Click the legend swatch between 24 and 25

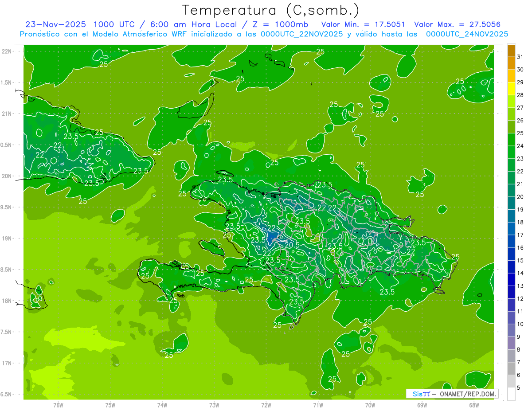tap(511, 140)
